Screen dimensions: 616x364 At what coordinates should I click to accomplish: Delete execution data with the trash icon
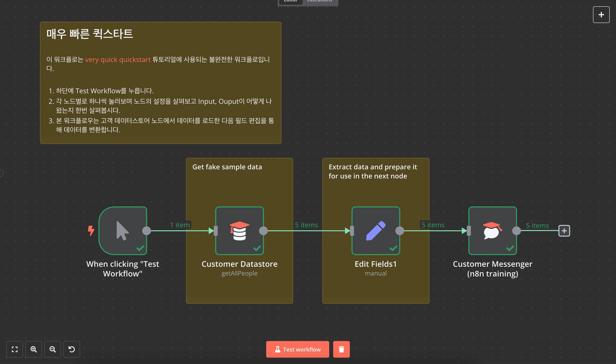(x=341, y=349)
